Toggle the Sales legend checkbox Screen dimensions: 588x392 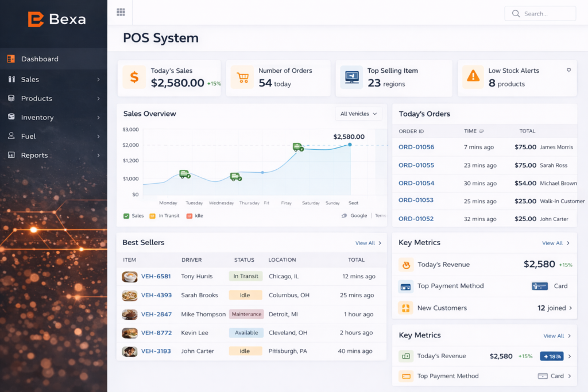(x=126, y=216)
